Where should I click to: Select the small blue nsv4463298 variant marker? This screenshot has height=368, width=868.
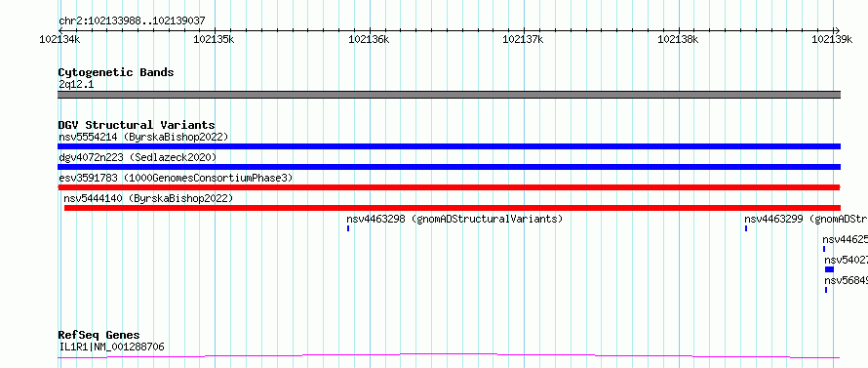[x=348, y=228]
